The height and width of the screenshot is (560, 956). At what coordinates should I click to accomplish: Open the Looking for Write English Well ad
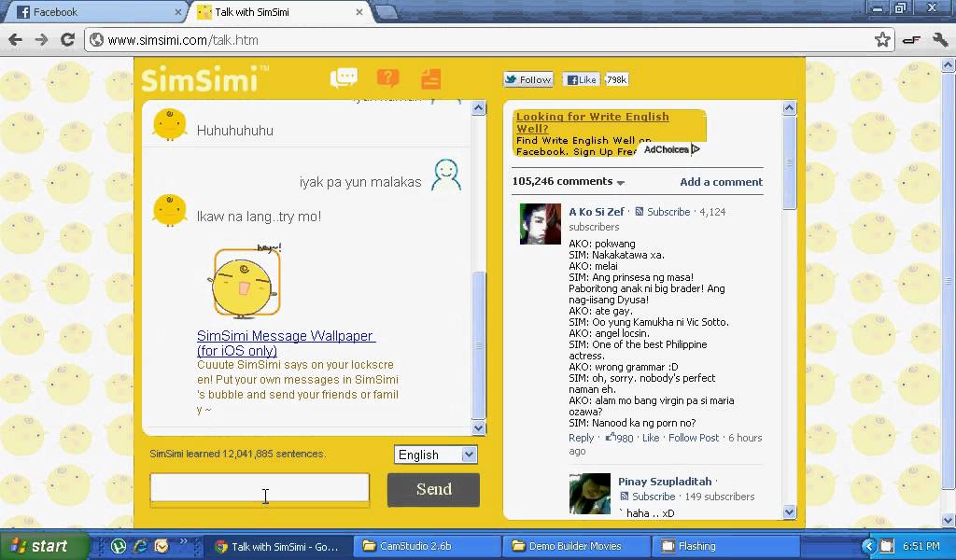click(592, 122)
